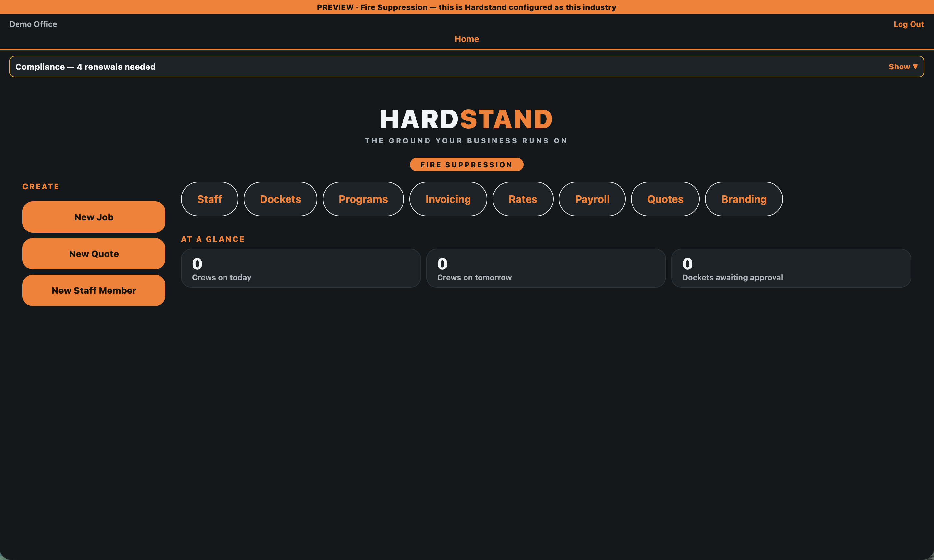The width and height of the screenshot is (934, 560).
Task: Open the Dockets section
Action: point(280,199)
